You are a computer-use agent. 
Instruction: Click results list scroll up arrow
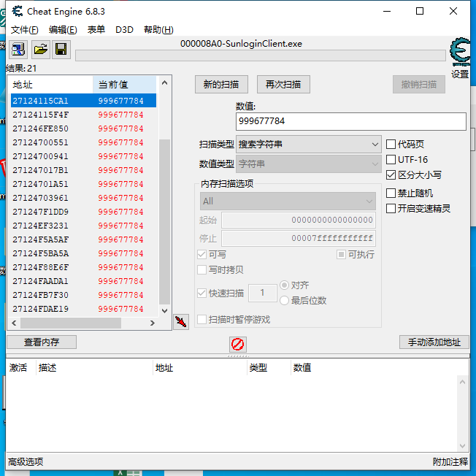(x=164, y=82)
